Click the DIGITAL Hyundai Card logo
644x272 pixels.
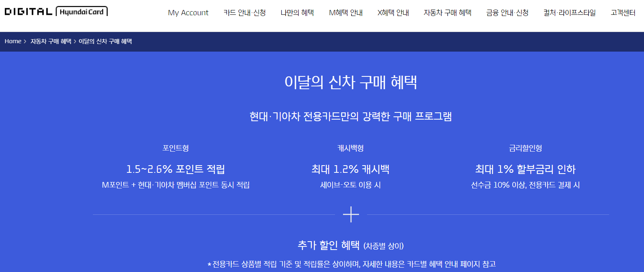[x=56, y=11]
